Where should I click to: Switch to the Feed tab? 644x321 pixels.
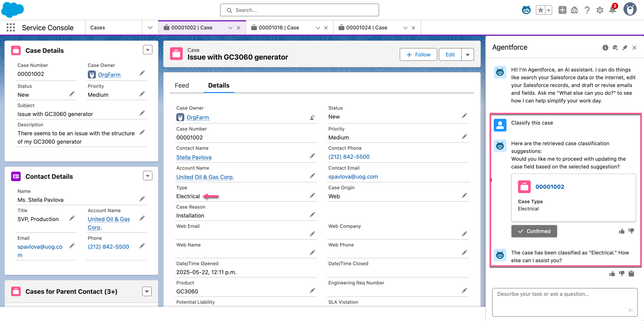tap(182, 85)
